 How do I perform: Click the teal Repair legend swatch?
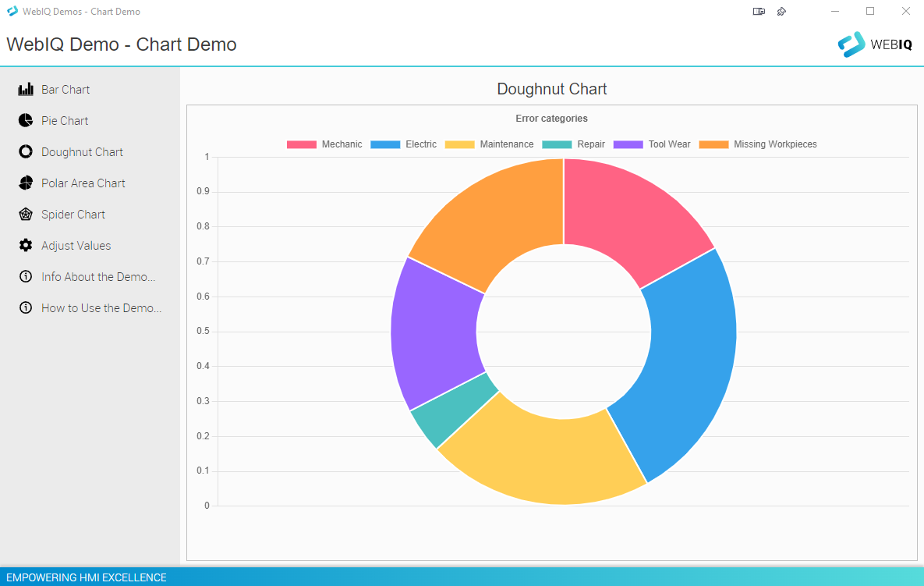(x=557, y=144)
